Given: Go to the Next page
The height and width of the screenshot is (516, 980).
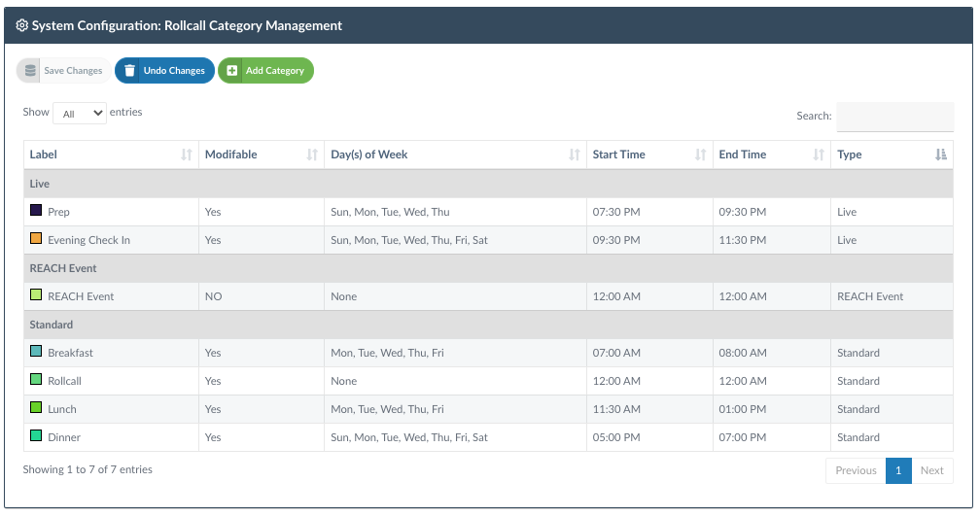Looking at the screenshot, I should click(x=931, y=470).
